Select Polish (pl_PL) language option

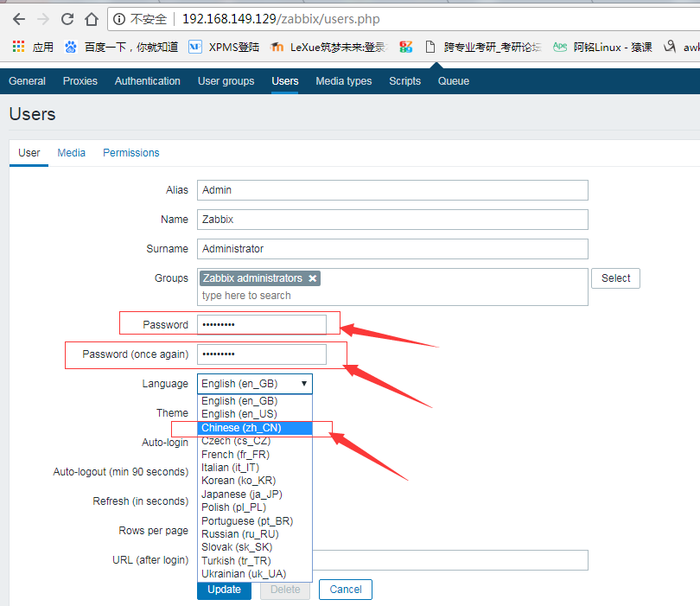254,507
